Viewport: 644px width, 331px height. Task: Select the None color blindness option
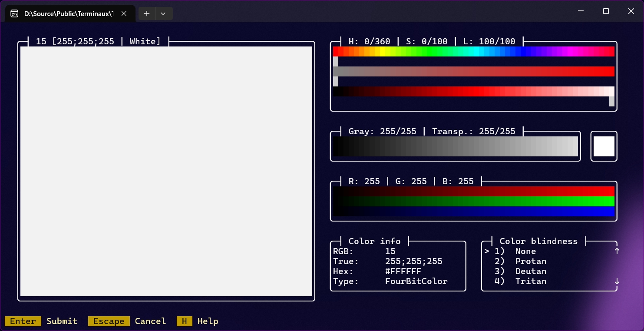point(525,251)
